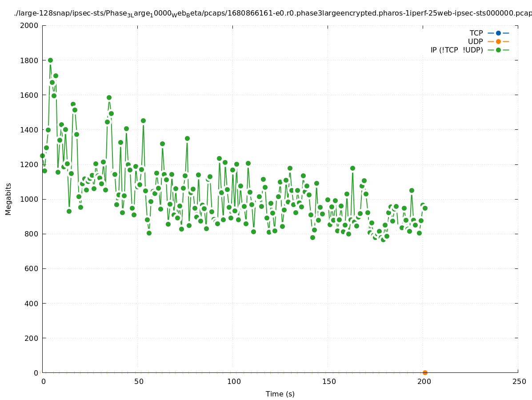
Task: Toggle the IP (!TCP !UDP) legend label
Action: pyautogui.click(x=456, y=50)
